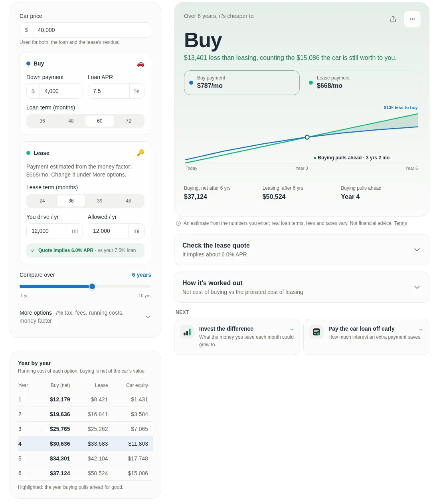Select the 39-month lease term
The height and width of the screenshot is (504, 439).
tap(100, 201)
